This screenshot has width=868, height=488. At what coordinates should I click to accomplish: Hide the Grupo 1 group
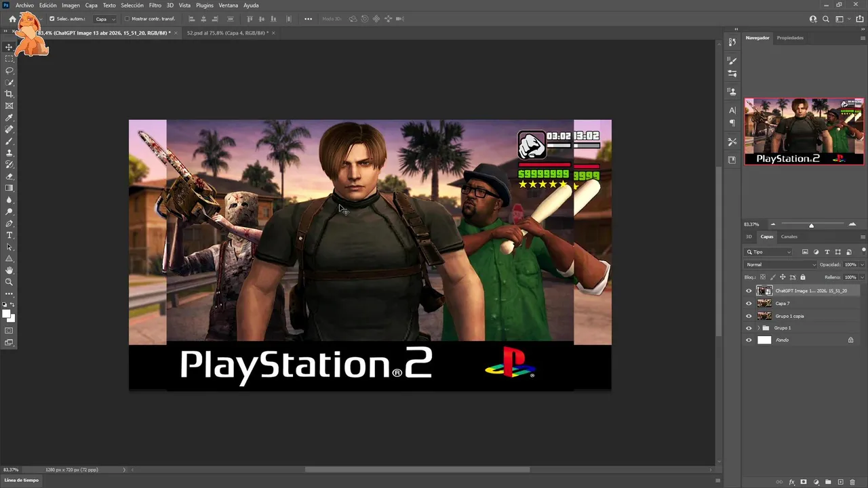tap(749, 328)
